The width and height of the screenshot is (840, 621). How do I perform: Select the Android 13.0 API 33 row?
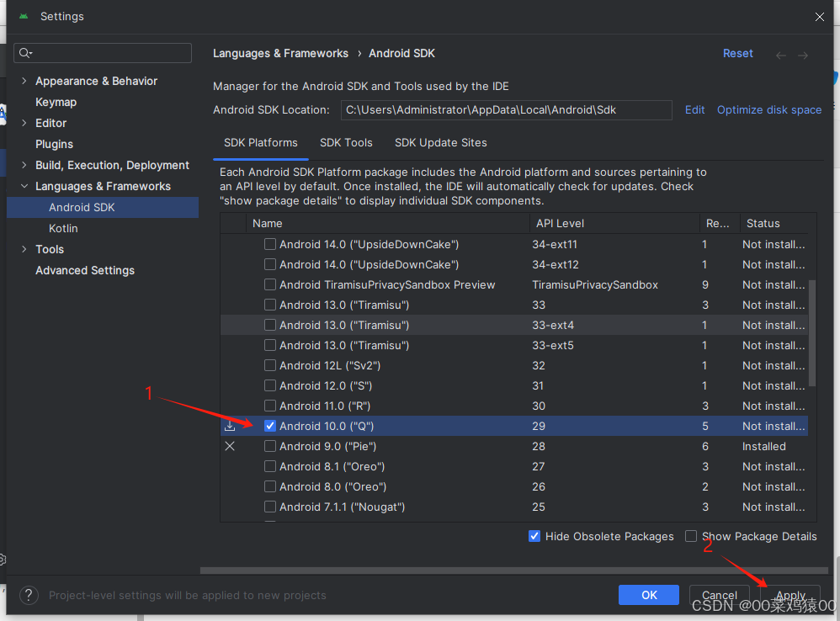[514, 305]
